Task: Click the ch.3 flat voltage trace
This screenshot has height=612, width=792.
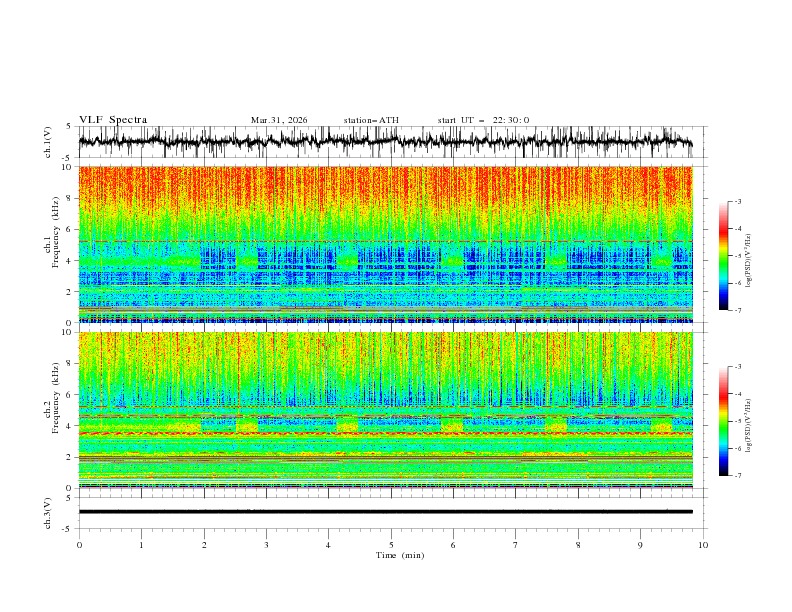Action: click(385, 512)
